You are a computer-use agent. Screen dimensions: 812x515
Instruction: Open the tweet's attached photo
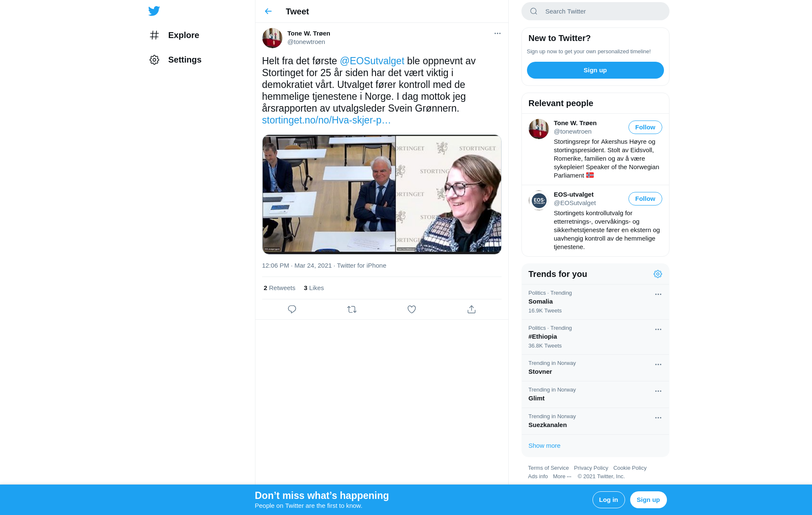381,194
